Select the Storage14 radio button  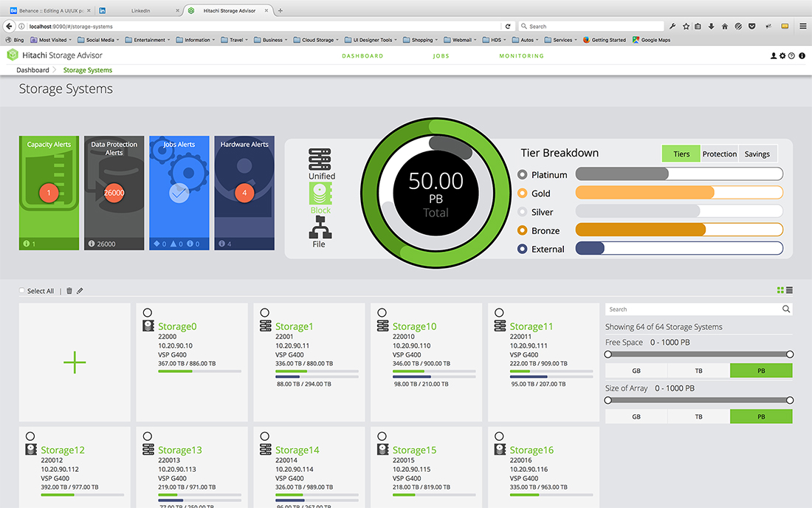(x=264, y=436)
